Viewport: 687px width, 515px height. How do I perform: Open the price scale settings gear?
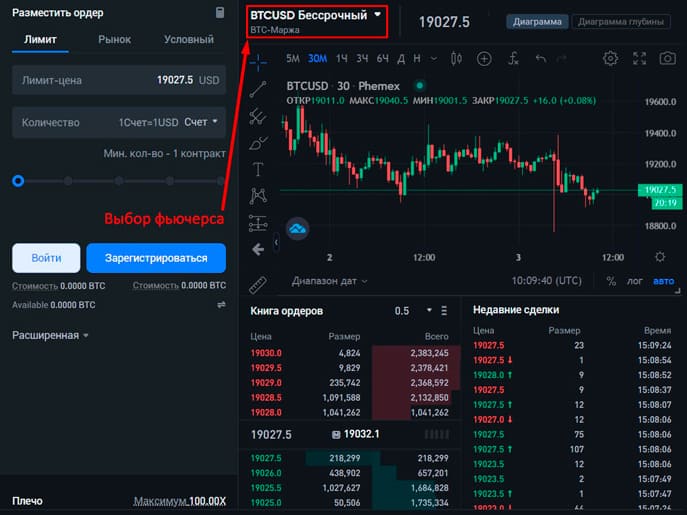click(x=660, y=257)
